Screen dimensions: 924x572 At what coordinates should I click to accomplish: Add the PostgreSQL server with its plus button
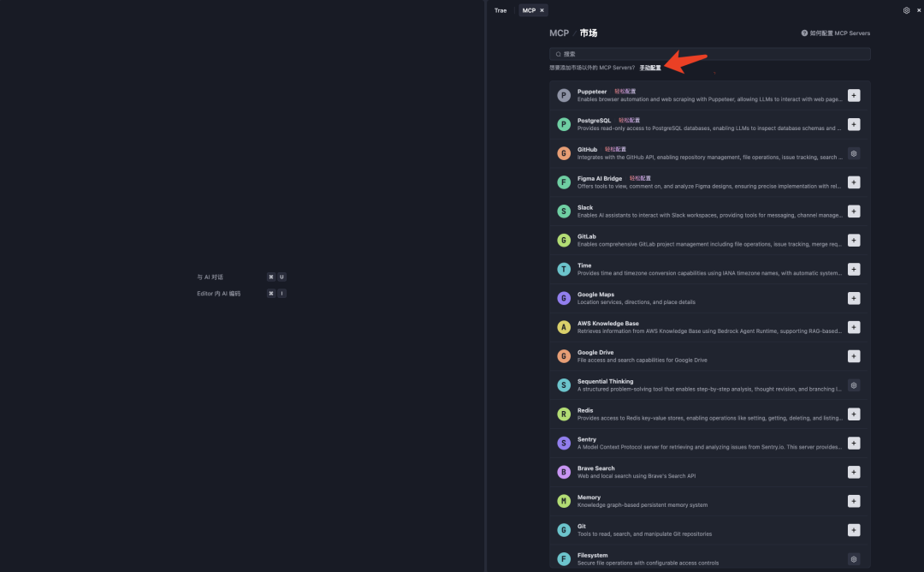(x=853, y=123)
